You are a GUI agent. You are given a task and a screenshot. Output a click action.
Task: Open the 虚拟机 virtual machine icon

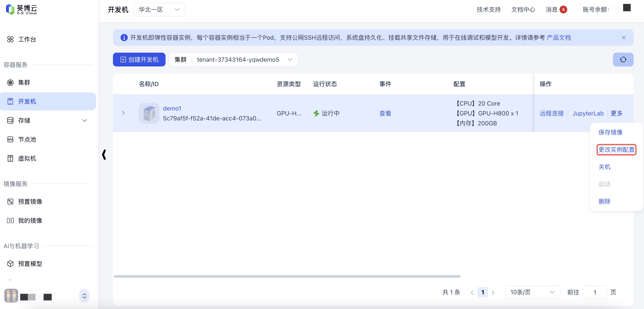point(10,158)
